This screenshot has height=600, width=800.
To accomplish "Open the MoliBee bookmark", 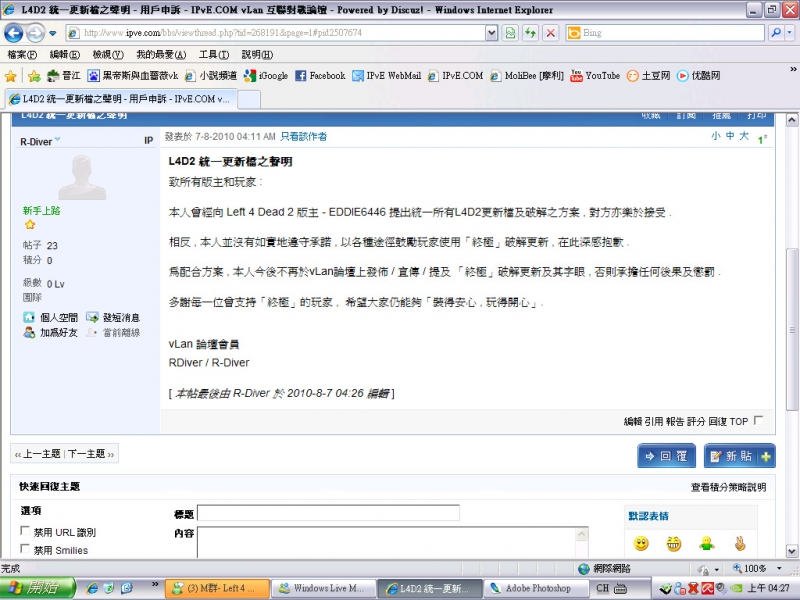I will click(527, 76).
